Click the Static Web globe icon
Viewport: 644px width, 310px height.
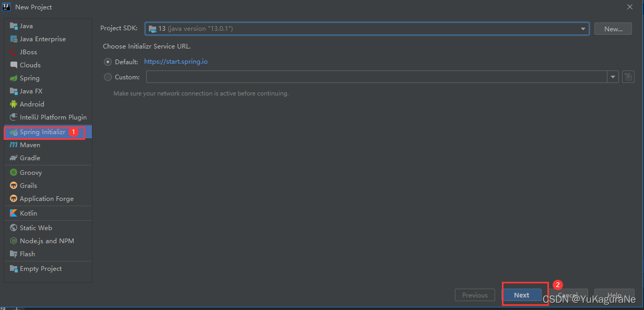[x=14, y=228]
